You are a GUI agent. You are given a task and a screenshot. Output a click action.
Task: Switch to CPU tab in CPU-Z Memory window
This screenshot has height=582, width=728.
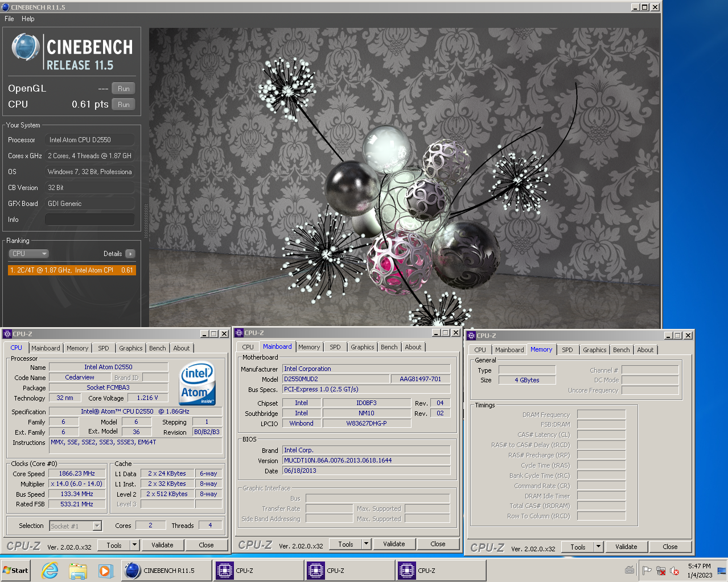click(x=480, y=350)
